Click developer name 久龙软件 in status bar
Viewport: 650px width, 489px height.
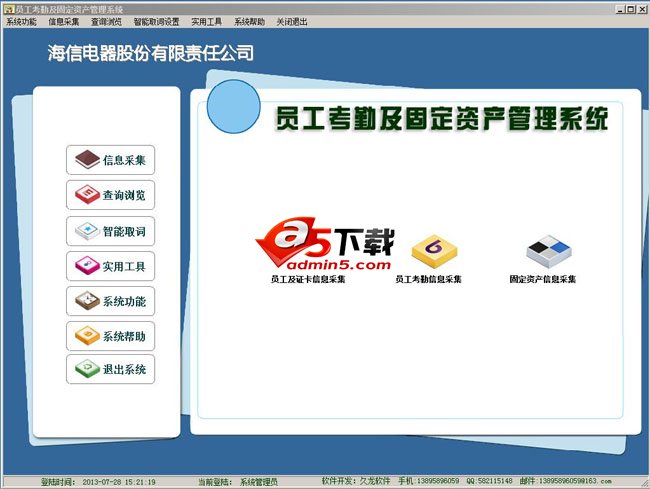click(375, 481)
